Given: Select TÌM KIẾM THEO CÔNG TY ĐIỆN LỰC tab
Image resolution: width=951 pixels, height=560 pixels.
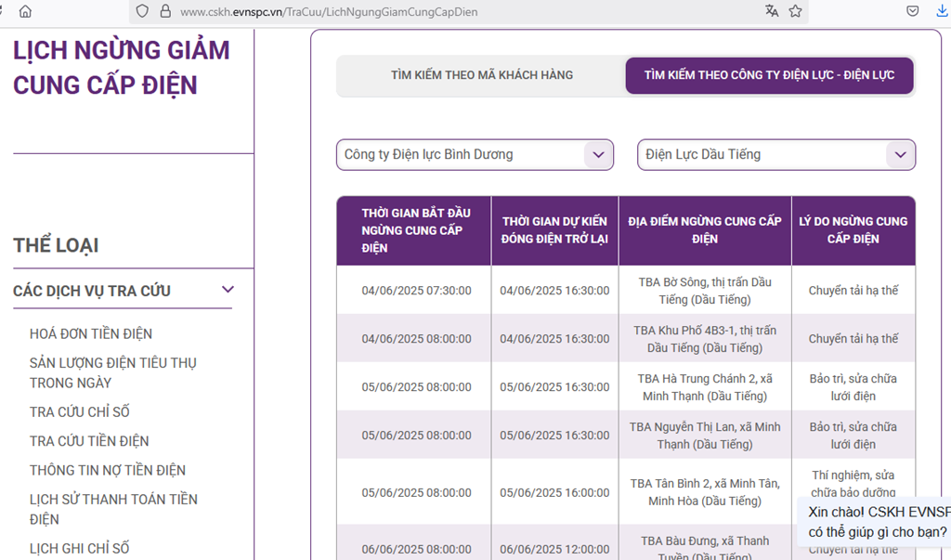Looking at the screenshot, I should 769,75.
